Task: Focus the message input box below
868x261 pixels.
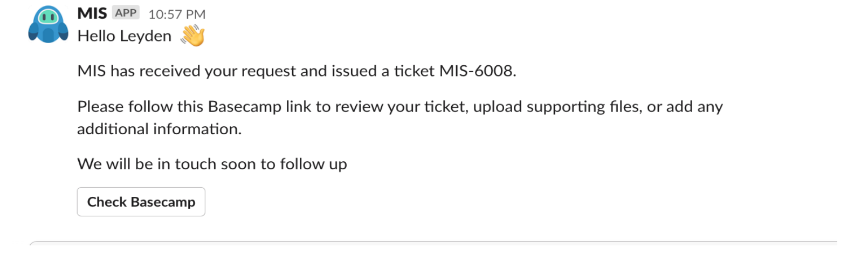Action: click(433, 243)
